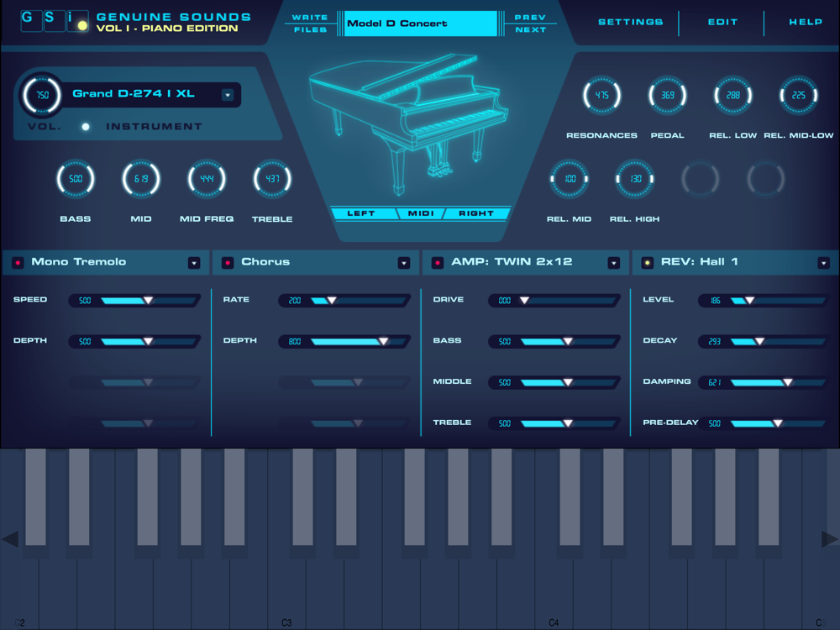The image size is (840, 630).
Task: Click the WRITE button
Action: pos(310,17)
